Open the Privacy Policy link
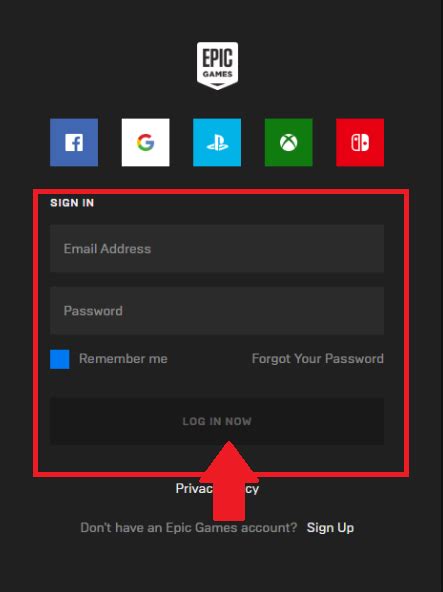The image size is (443, 592). pos(217,489)
